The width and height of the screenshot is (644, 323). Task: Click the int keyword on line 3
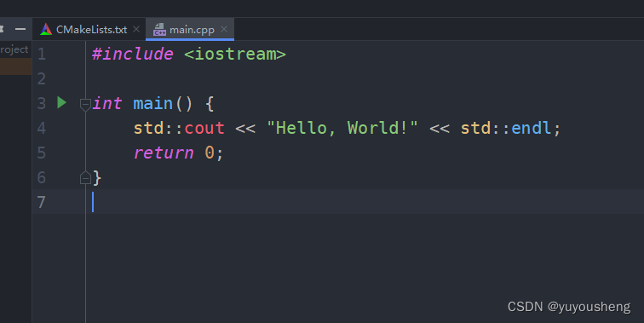tap(106, 103)
